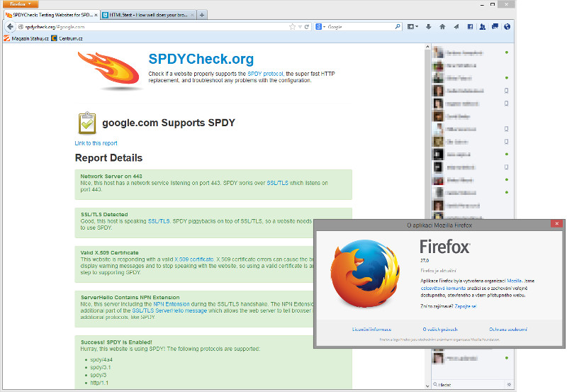Image resolution: width=567 pixels, height=392 pixels.
Task: Click the Facebook toolbar icon
Action: coord(470,27)
